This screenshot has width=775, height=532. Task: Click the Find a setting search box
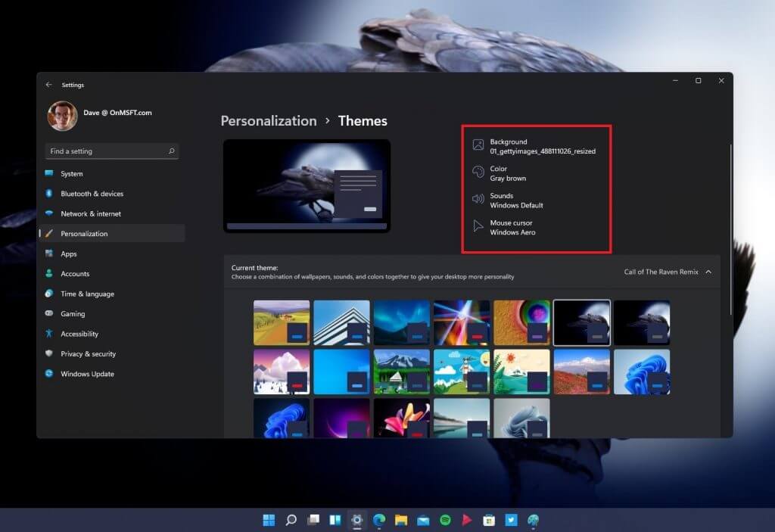106,151
